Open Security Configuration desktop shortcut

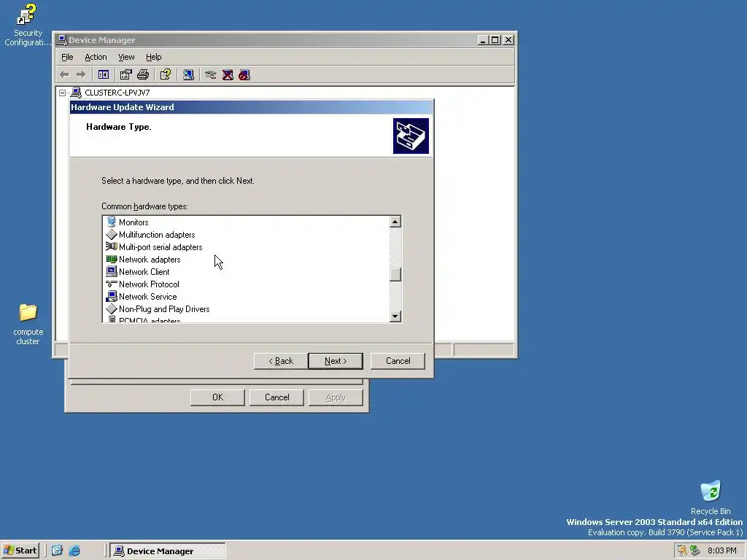coord(27,25)
